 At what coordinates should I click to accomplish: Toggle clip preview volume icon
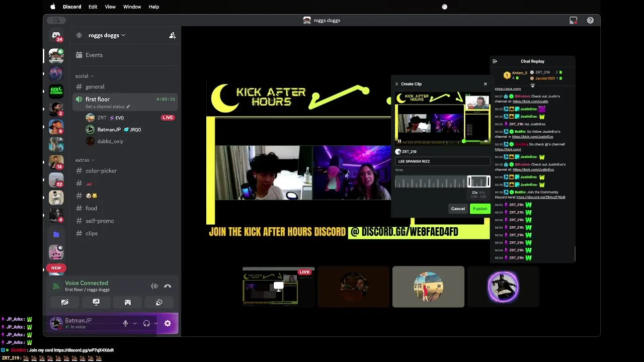(x=486, y=142)
